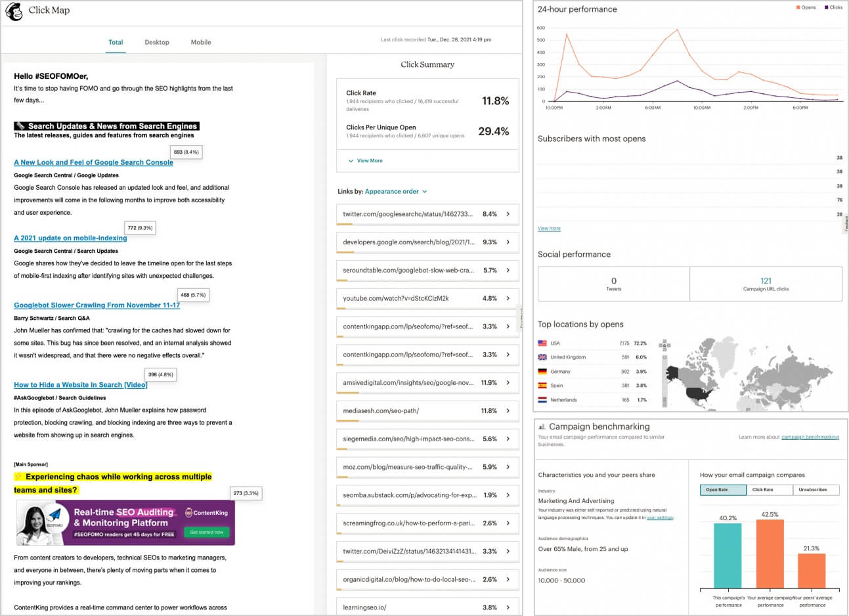The image size is (849, 616).
Task: Open the your settings link in Industry
Action: [x=660, y=517]
